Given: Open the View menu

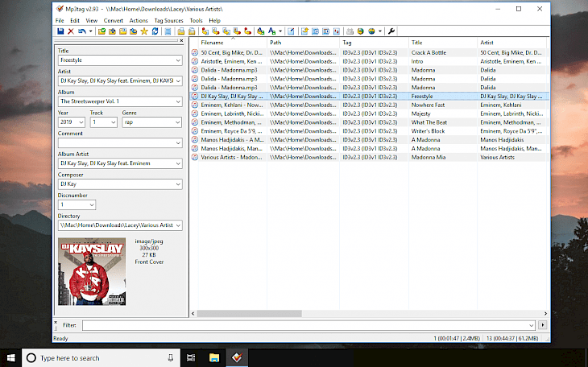Looking at the screenshot, I should tap(92, 21).
